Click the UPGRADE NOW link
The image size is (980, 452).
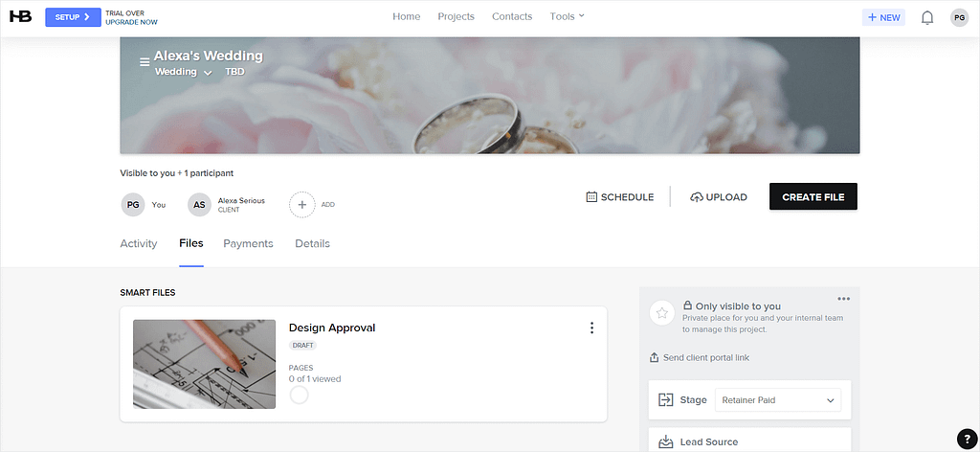click(131, 22)
